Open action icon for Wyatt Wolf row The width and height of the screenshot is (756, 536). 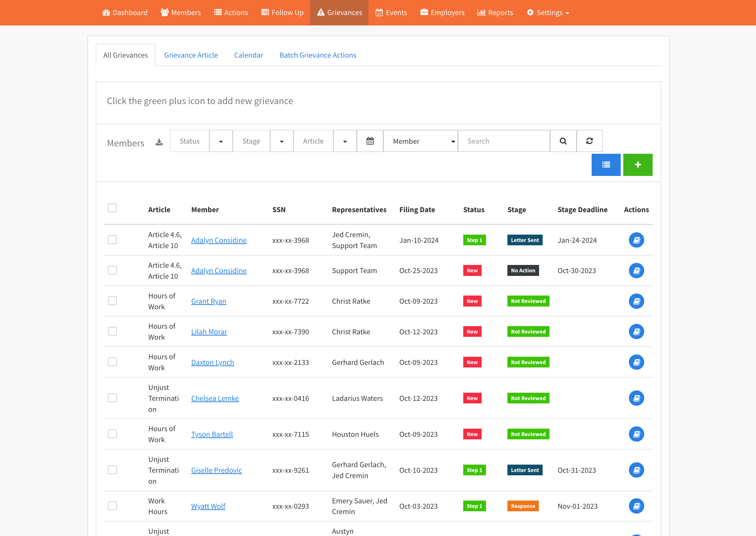coord(637,506)
